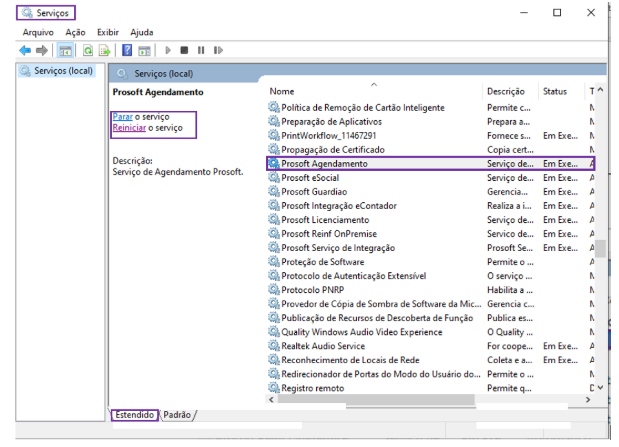Select Protocolo de Autenticação Extensível service
This screenshot has height=447, width=619.
click(430, 276)
